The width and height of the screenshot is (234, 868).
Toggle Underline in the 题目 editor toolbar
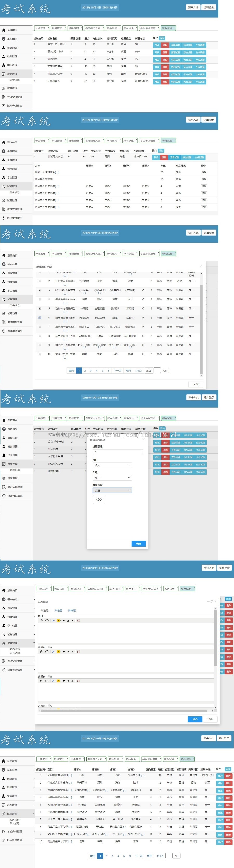[x=68, y=620]
